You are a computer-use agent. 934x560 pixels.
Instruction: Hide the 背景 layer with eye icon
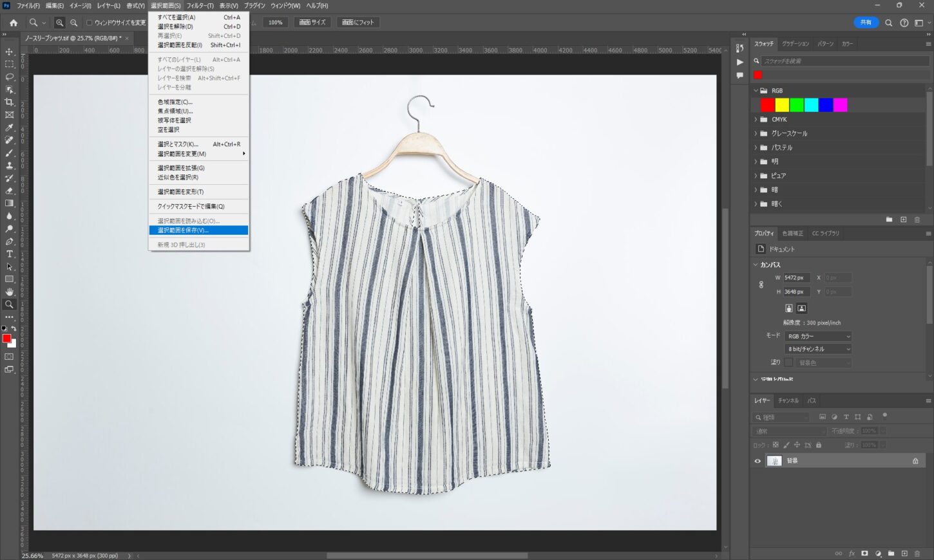(758, 461)
